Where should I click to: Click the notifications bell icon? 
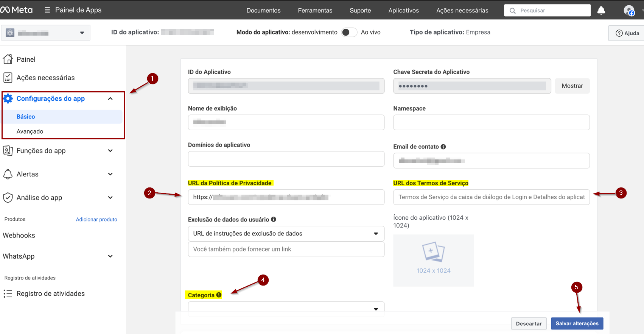click(601, 10)
